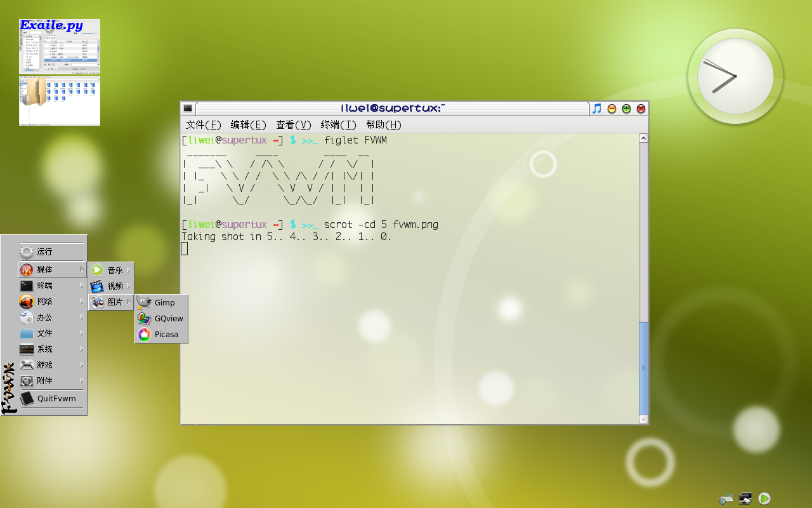Click the keyboard input method tray icon
The image size is (812, 508).
tap(726, 498)
